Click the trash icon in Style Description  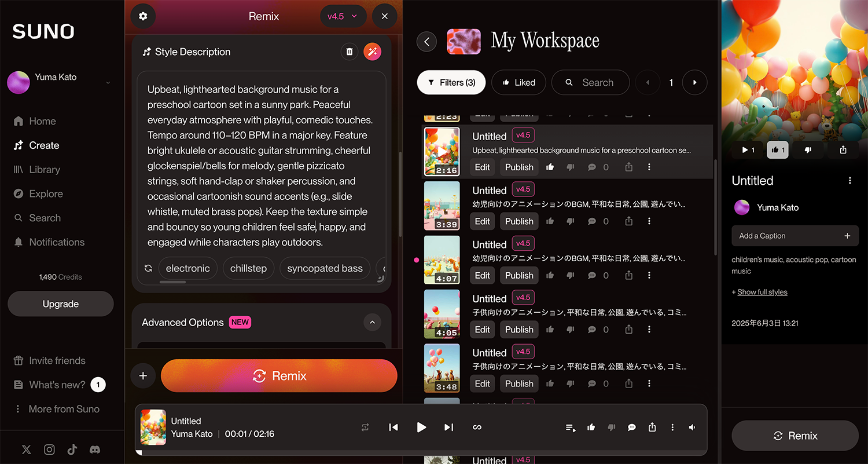tap(350, 52)
